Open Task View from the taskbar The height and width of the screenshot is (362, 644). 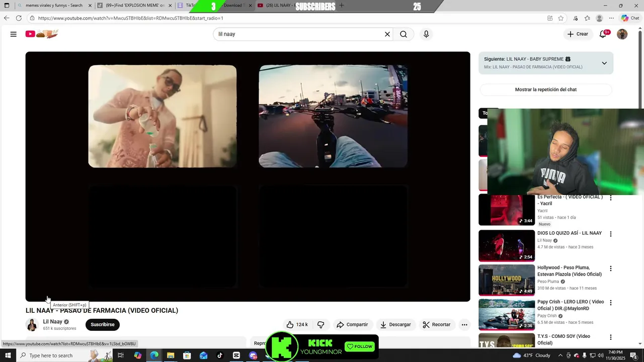click(x=121, y=355)
